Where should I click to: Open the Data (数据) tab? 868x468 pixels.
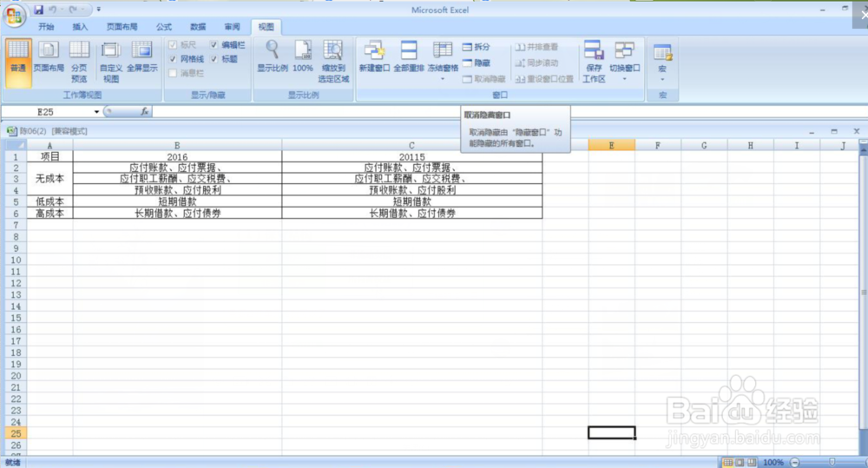[x=198, y=27]
